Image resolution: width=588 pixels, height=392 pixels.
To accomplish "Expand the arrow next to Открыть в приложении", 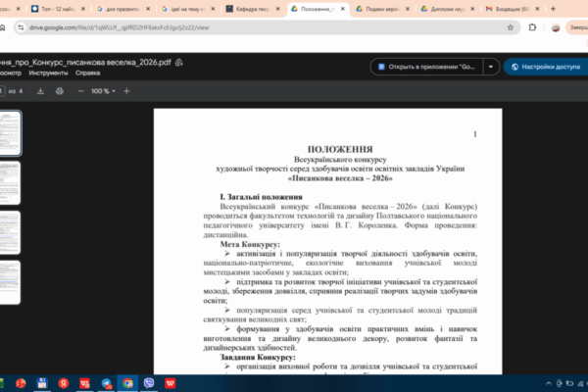I will (x=491, y=68).
